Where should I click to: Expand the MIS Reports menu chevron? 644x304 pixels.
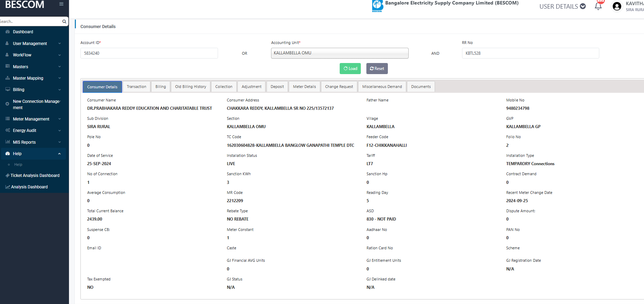60,142
